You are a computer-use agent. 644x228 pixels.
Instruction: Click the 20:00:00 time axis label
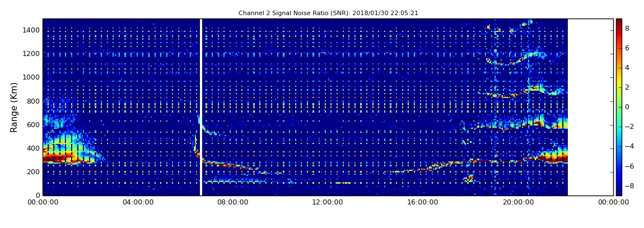519,202
